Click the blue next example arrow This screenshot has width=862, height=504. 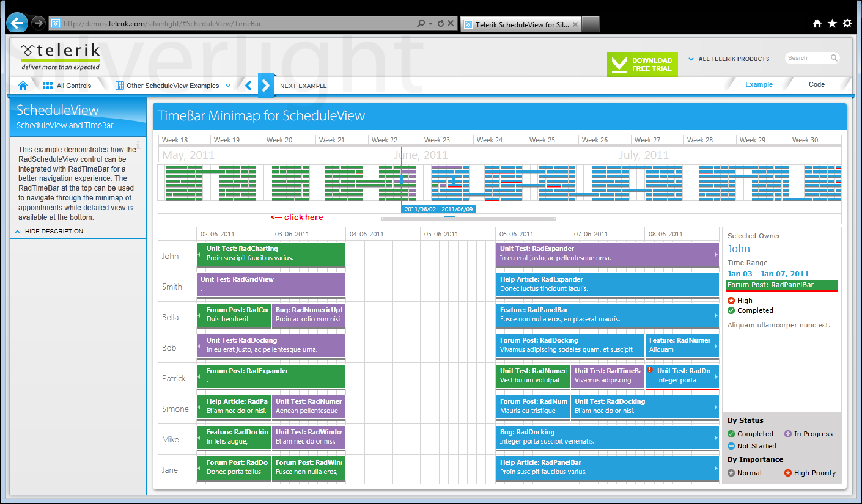[x=265, y=86]
